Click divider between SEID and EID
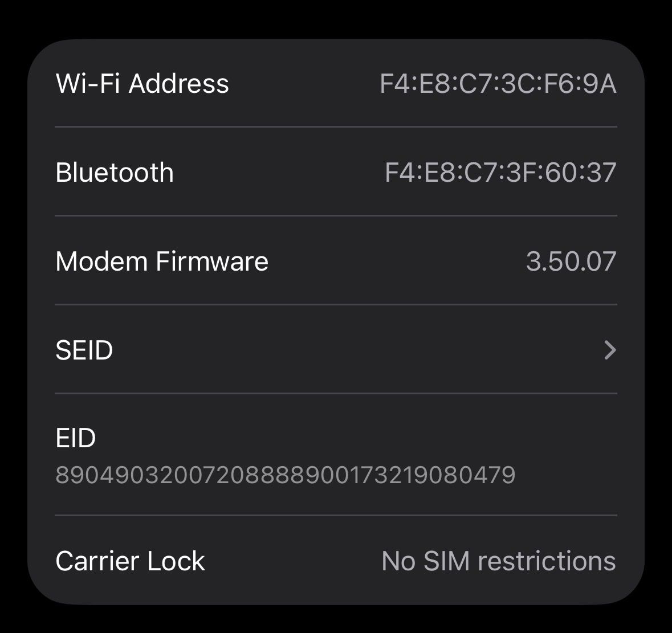Image resolution: width=672 pixels, height=633 pixels. point(336,393)
